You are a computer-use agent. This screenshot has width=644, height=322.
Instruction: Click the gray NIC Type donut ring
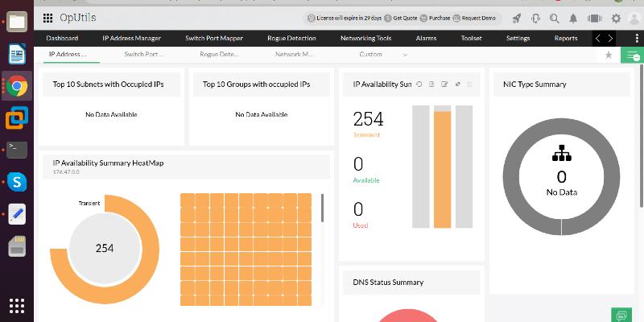pyautogui.click(x=510, y=176)
